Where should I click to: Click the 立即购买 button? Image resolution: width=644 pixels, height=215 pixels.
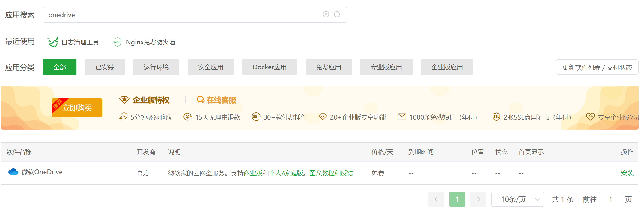77,107
